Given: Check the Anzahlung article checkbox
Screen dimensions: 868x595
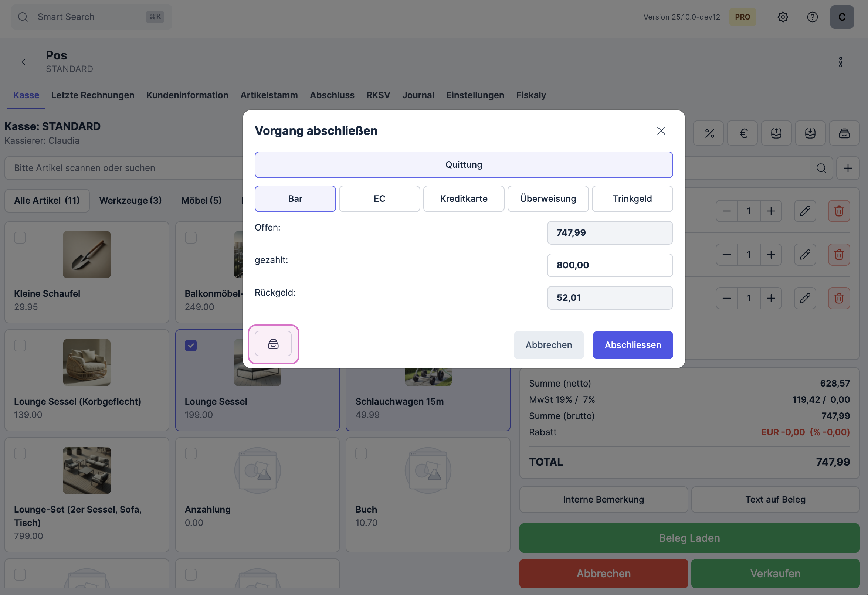Looking at the screenshot, I should point(191,453).
